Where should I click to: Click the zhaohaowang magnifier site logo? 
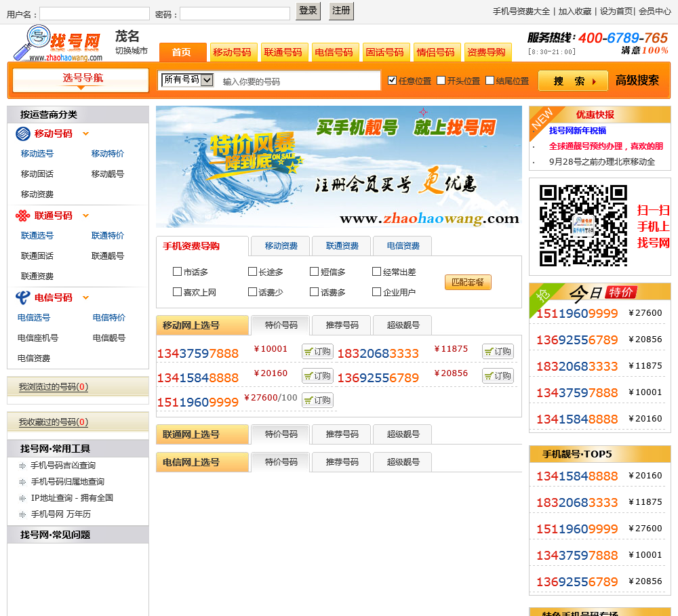(x=58, y=43)
